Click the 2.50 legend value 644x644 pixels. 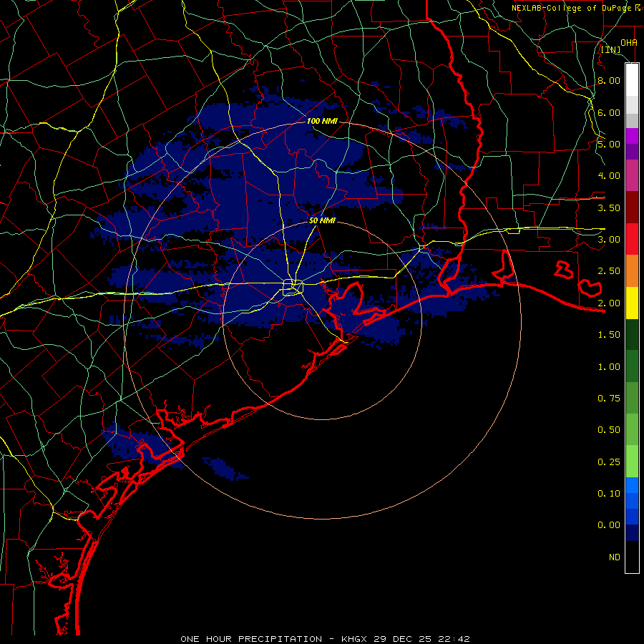click(x=609, y=271)
